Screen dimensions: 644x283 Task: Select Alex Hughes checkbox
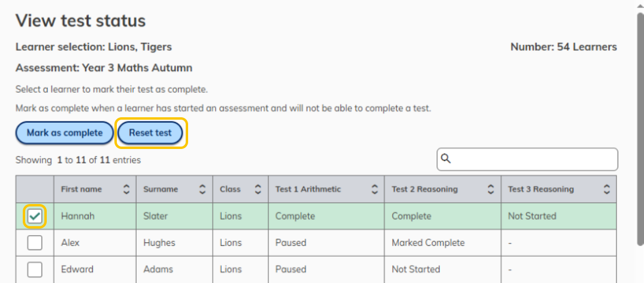pyautogui.click(x=35, y=243)
